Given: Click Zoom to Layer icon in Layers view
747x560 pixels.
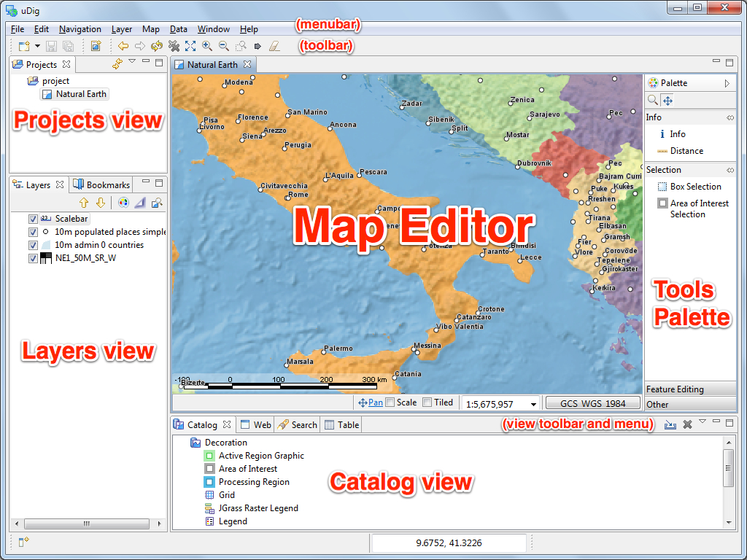Looking at the screenshot, I should coord(157,203).
